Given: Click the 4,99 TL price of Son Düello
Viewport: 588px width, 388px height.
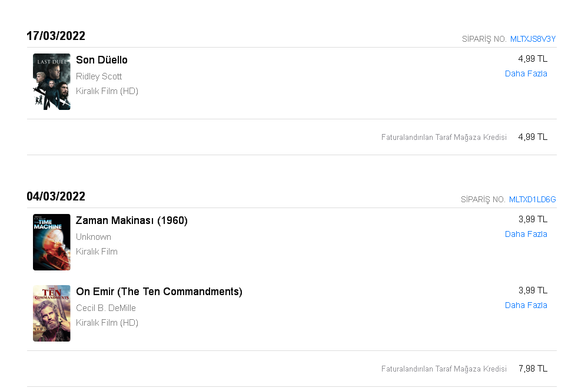Looking at the screenshot, I should coord(533,59).
